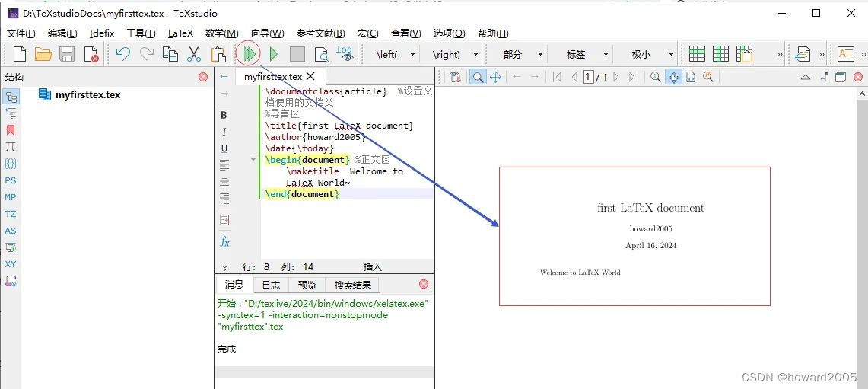Open the 文件(F) menu
Screen dimensions: 868x389
[x=21, y=33]
